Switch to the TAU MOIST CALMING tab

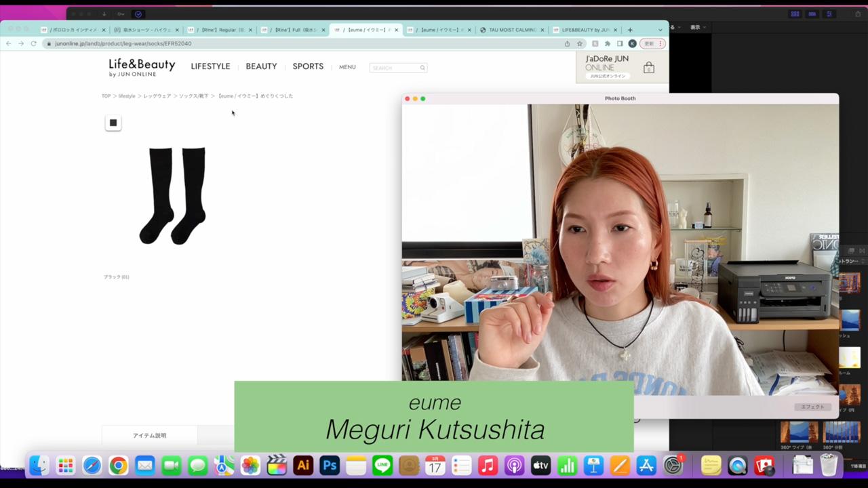tap(511, 30)
